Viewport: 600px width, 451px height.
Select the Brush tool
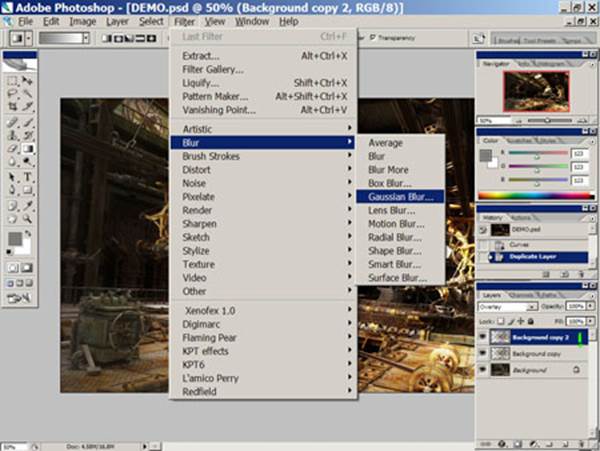pos(27,122)
